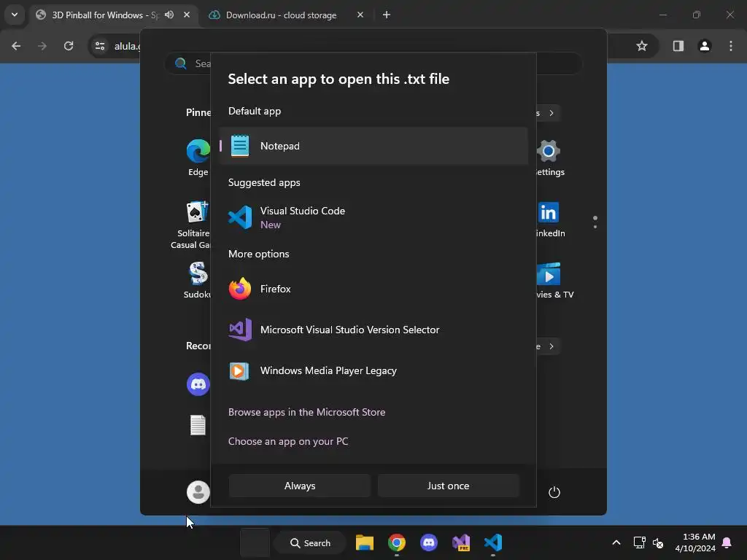Choose Windows Media Player Legacy
747x560 pixels.
[373, 370]
